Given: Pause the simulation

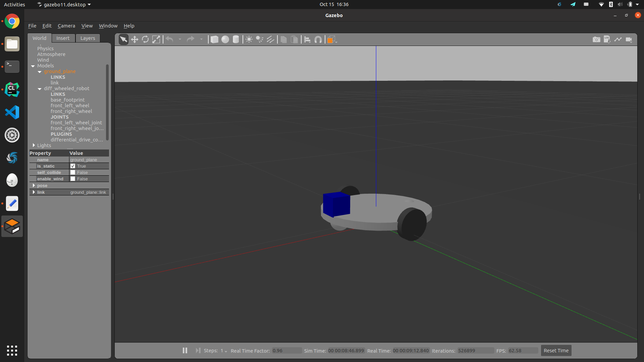Looking at the screenshot, I should point(185,351).
